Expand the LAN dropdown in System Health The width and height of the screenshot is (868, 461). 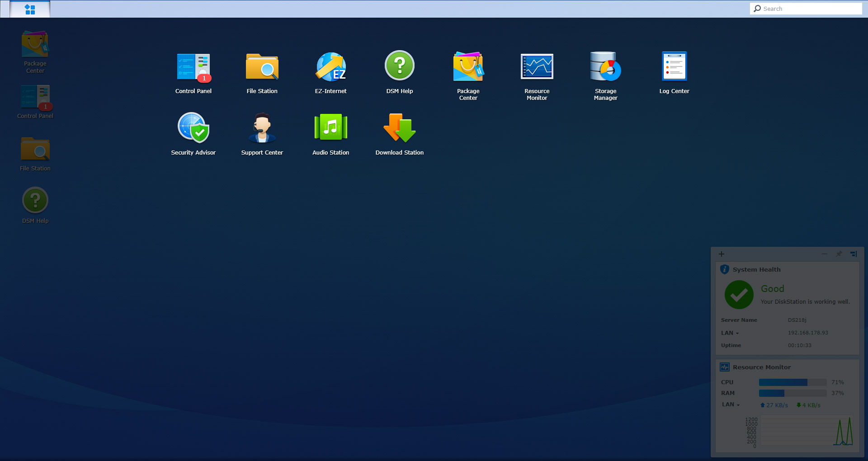730,333
